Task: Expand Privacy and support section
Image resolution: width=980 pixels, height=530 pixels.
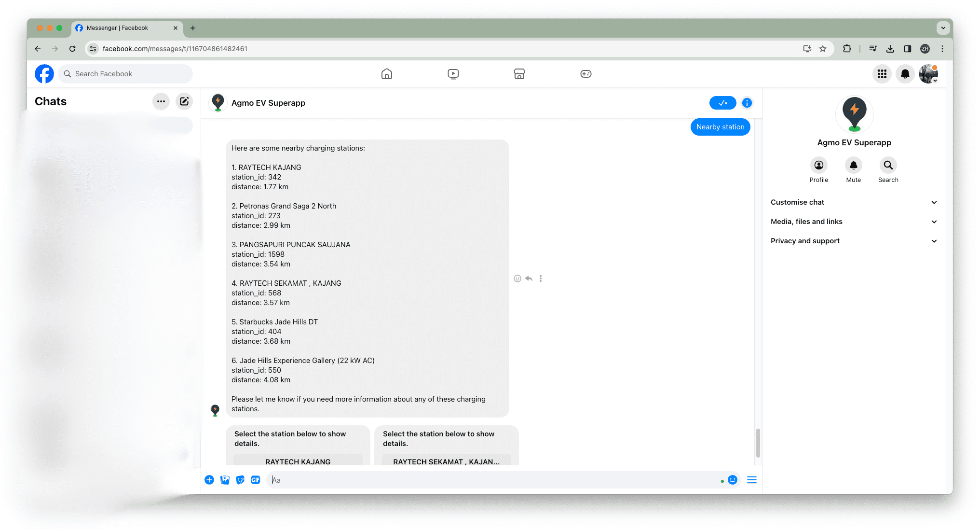Action: (854, 241)
